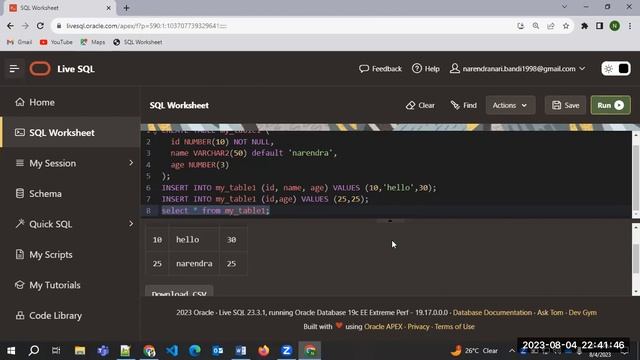
Task: Open Dev Gym link
Action: [582, 313]
